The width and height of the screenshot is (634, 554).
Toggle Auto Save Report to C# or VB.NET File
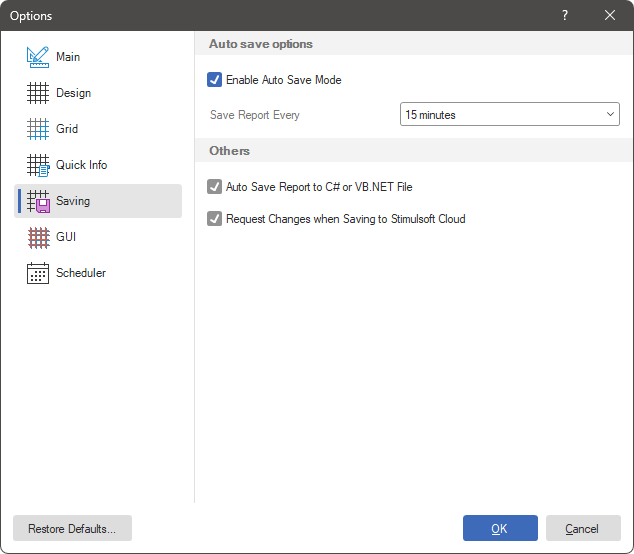coord(214,187)
